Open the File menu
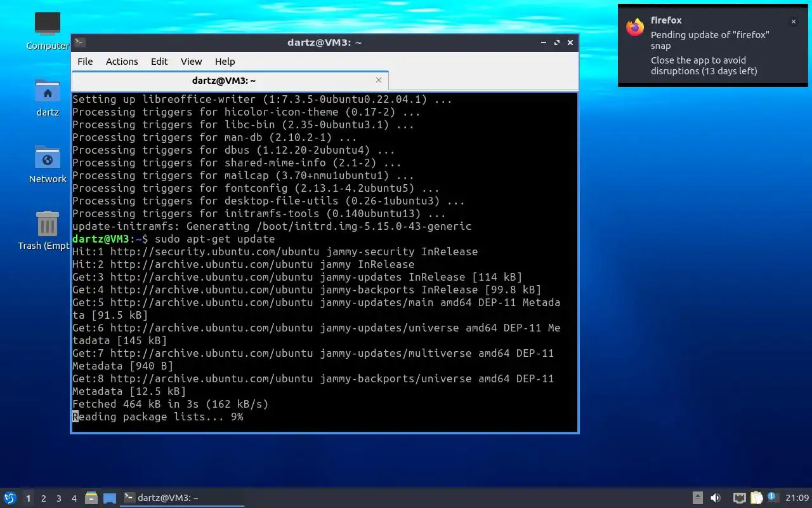Image resolution: width=812 pixels, height=508 pixels. point(85,62)
